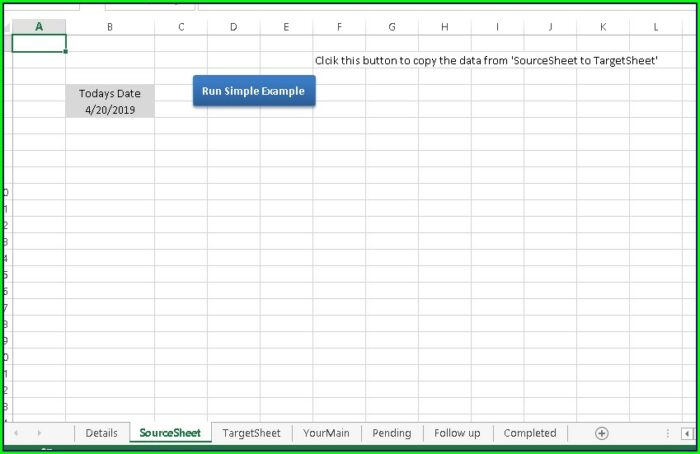The width and height of the screenshot is (700, 454).
Task: Select column C header
Action: [x=181, y=27]
